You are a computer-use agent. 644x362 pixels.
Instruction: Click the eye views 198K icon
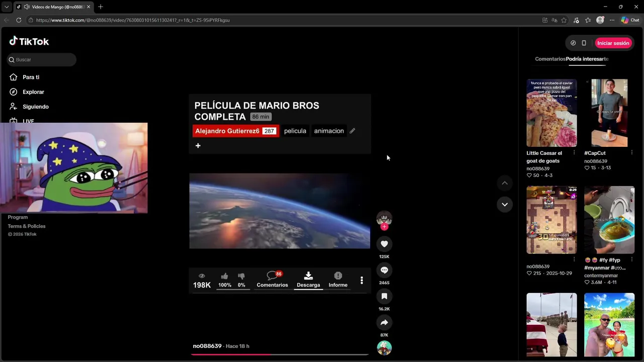coord(202,276)
